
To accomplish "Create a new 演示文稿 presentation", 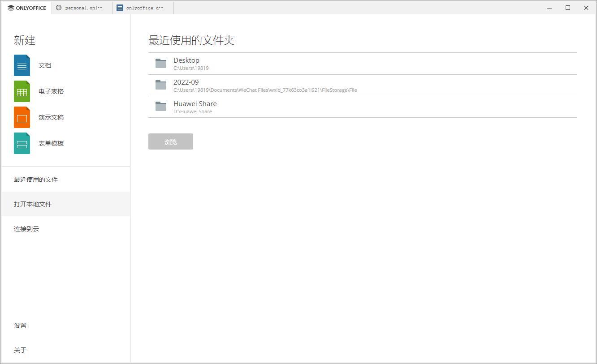I will [22, 117].
